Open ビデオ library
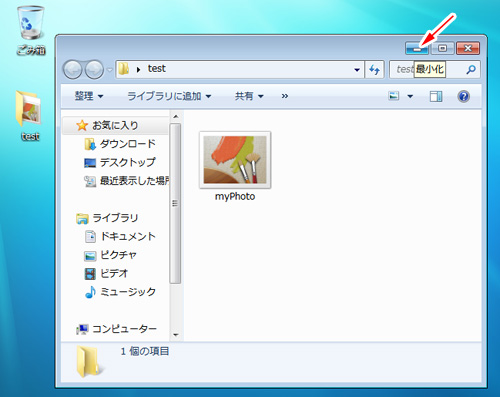This screenshot has width=500, height=397. 114,273
